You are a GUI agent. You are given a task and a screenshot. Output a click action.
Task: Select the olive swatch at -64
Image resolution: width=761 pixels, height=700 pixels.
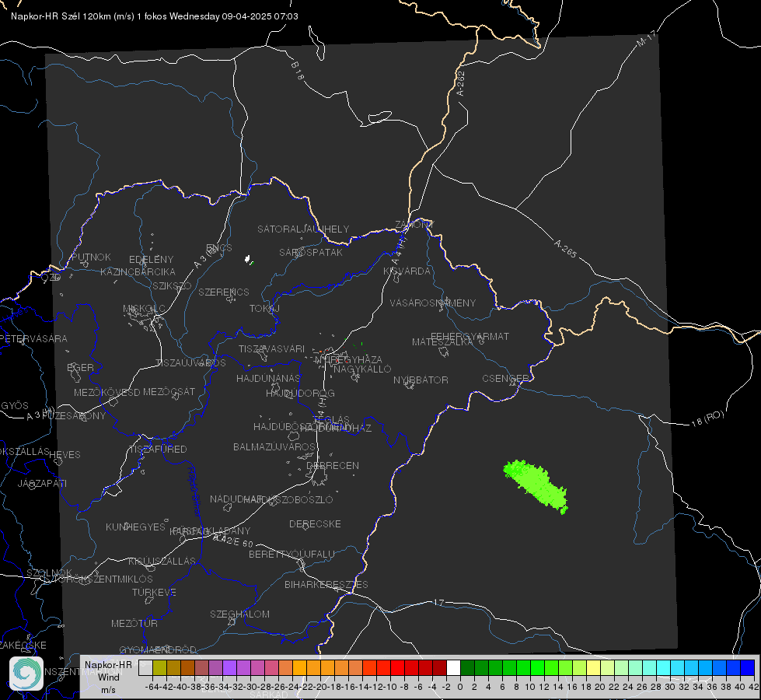click(x=159, y=667)
